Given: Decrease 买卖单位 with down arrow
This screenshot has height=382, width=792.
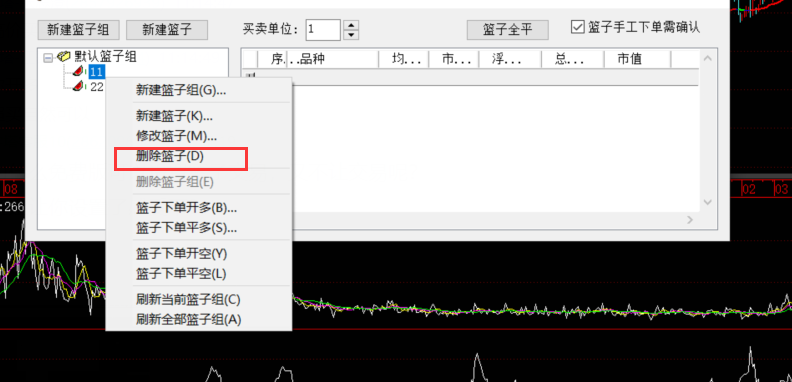Looking at the screenshot, I should pyautogui.click(x=351, y=35).
